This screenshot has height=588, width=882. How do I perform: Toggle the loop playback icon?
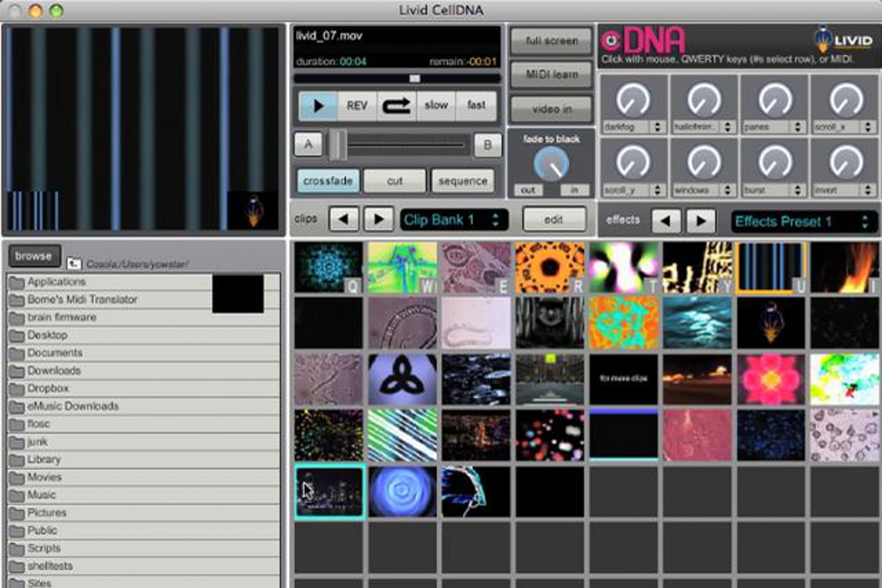[396, 106]
